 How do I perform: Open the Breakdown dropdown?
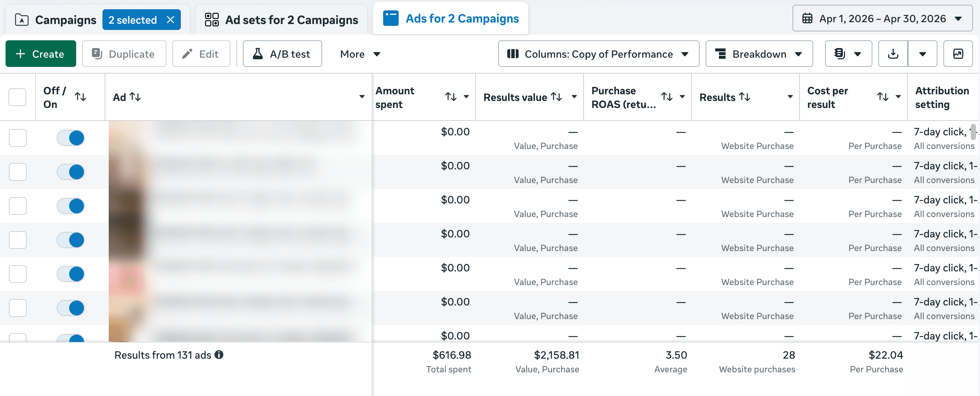(x=759, y=54)
